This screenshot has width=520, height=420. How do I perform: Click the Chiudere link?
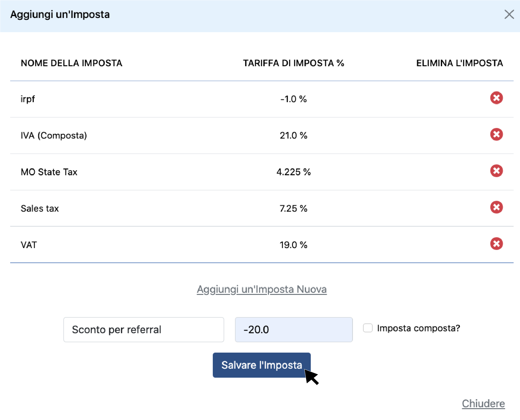coord(483,403)
